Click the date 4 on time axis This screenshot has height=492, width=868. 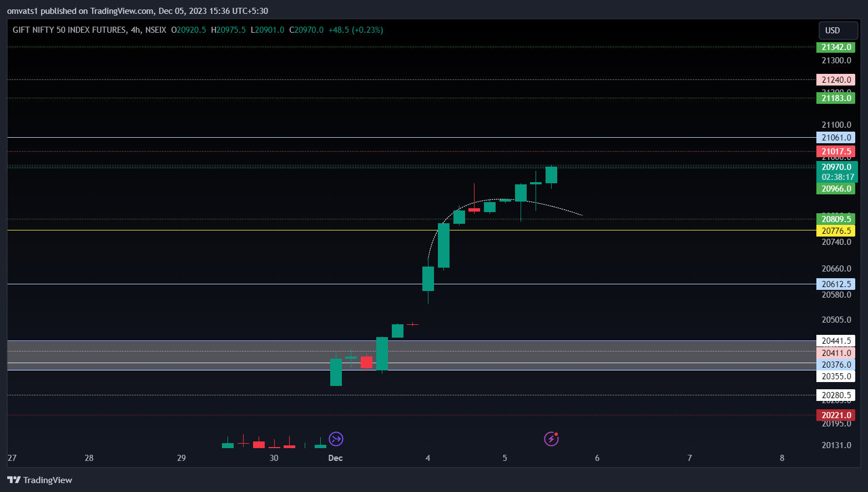point(428,458)
